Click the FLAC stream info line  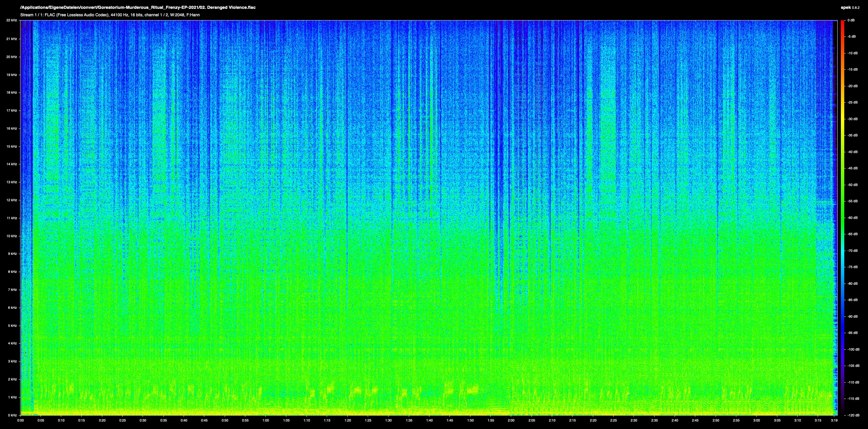point(110,15)
